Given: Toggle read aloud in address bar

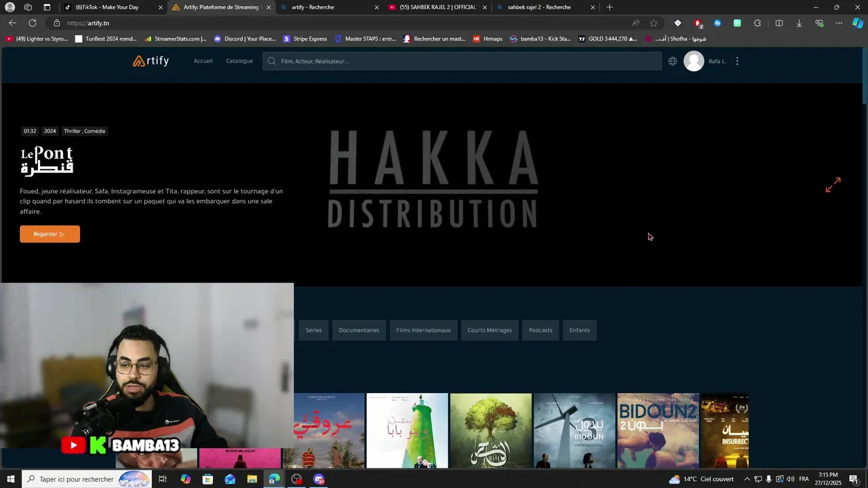Looking at the screenshot, I should (635, 23).
